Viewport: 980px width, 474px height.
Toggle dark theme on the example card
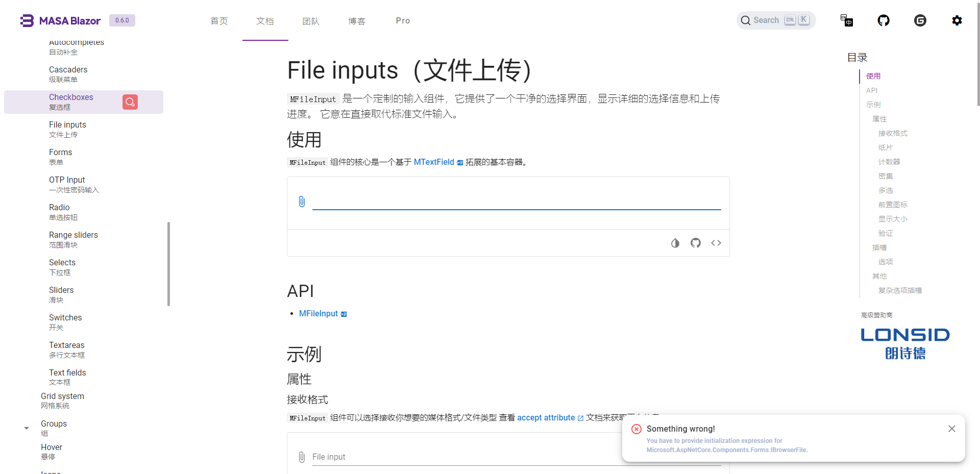pyautogui.click(x=675, y=243)
